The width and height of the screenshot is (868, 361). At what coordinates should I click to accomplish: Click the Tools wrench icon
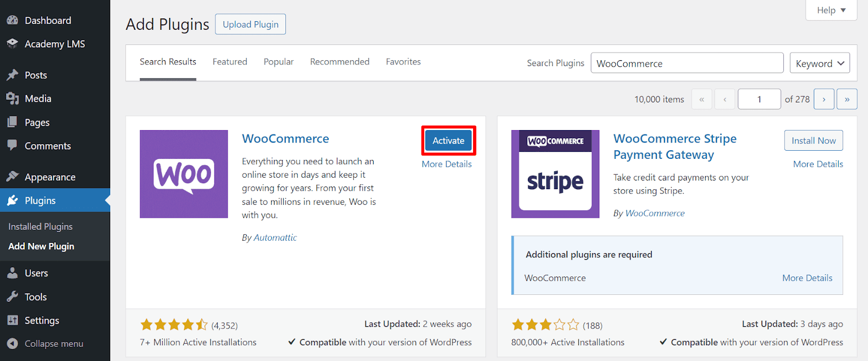12,296
